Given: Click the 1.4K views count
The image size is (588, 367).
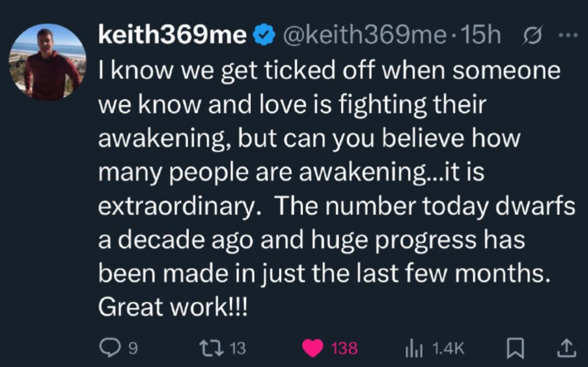Looking at the screenshot, I should (447, 349).
